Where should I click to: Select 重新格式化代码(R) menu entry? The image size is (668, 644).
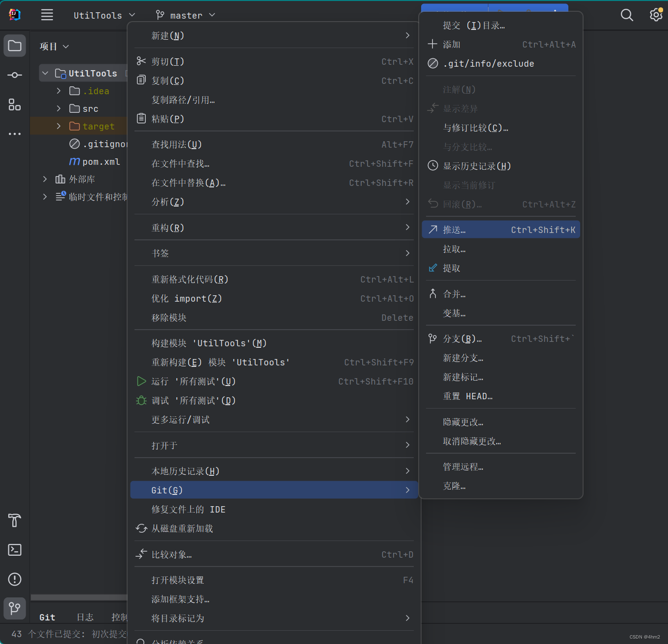point(274,279)
